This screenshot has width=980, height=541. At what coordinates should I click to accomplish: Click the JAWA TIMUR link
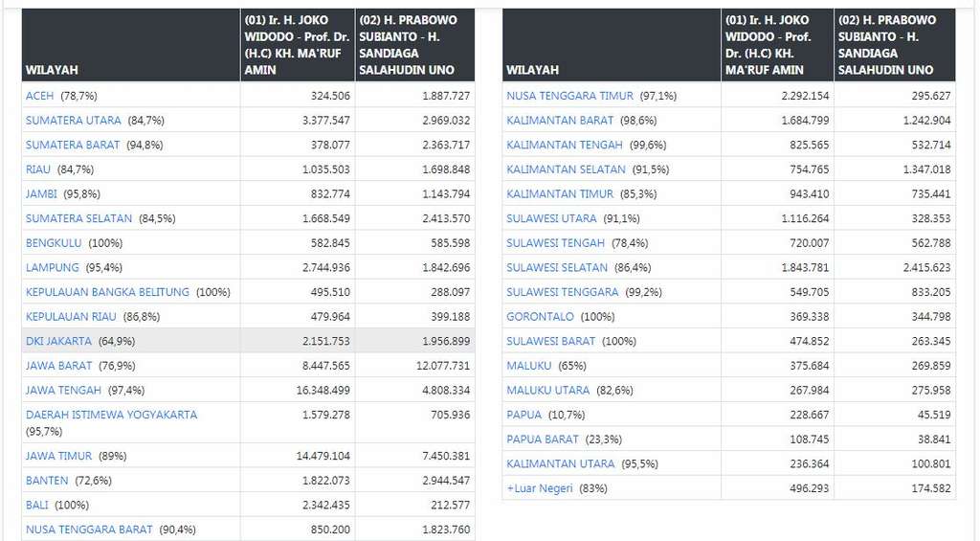point(58,456)
